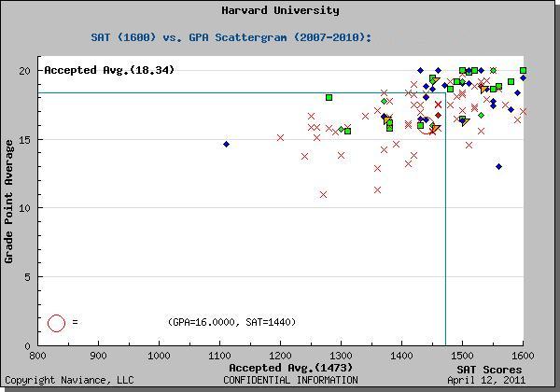Click the red X at SAT 1240 near GPA 13.8
Image resolution: width=560 pixels, height=392 pixels.
(304, 157)
